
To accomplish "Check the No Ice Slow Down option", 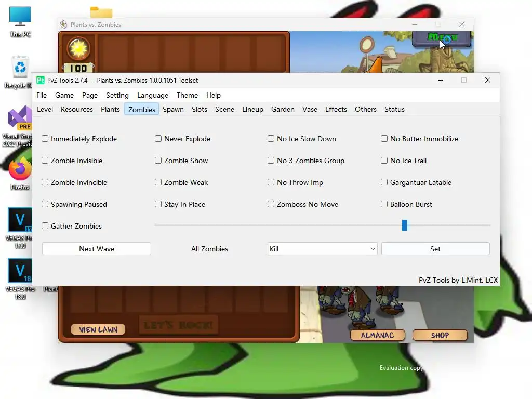I will (271, 138).
